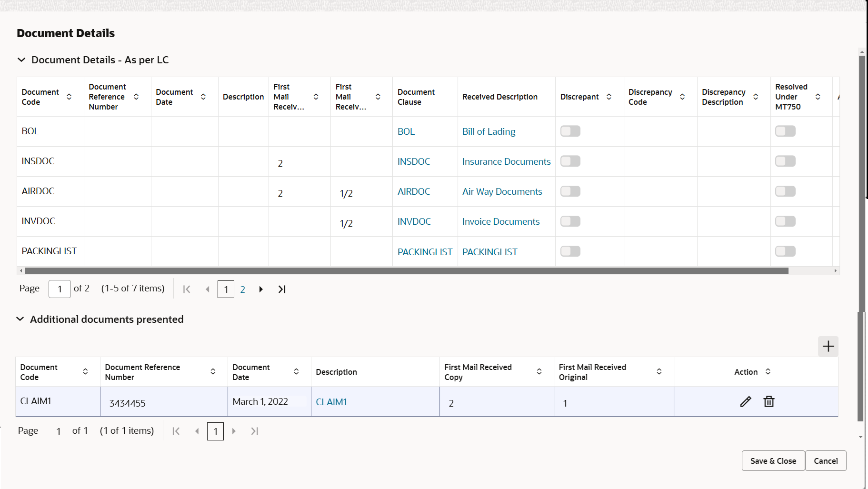Toggle Resolved Under MT750 for PACKINGLIST
The image size is (868, 489).
point(785,251)
